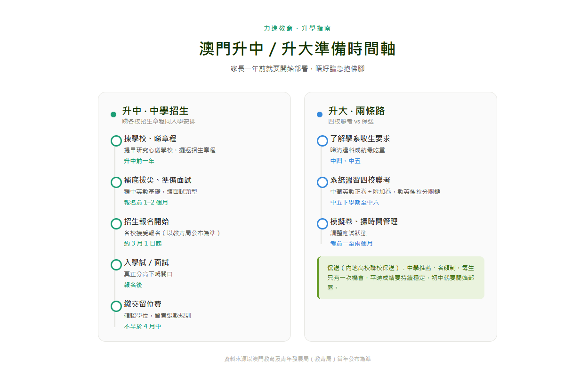Click timeline marker beside 模擬卷、操時間管理
The height and width of the screenshot is (385, 588).
322,224
